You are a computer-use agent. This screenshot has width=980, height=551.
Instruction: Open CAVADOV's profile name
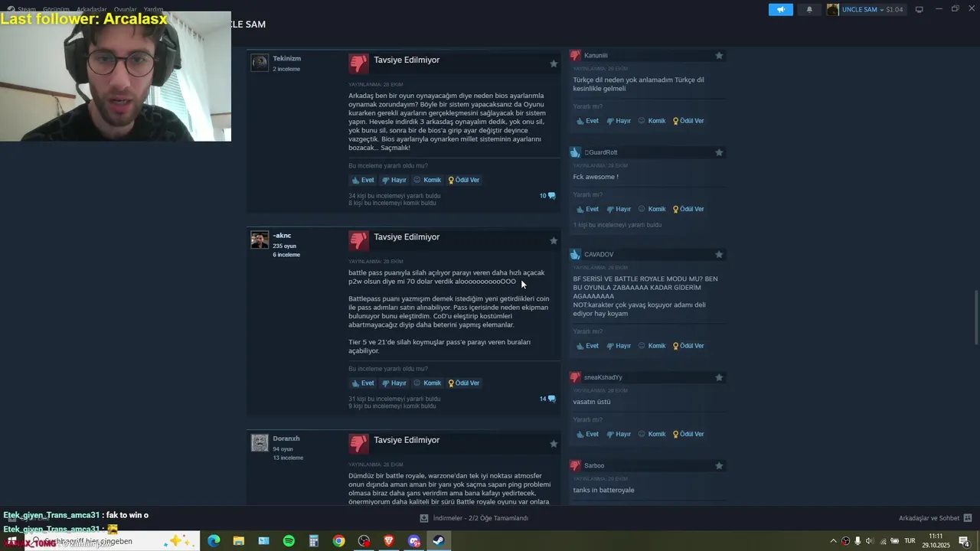pyautogui.click(x=599, y=254)
